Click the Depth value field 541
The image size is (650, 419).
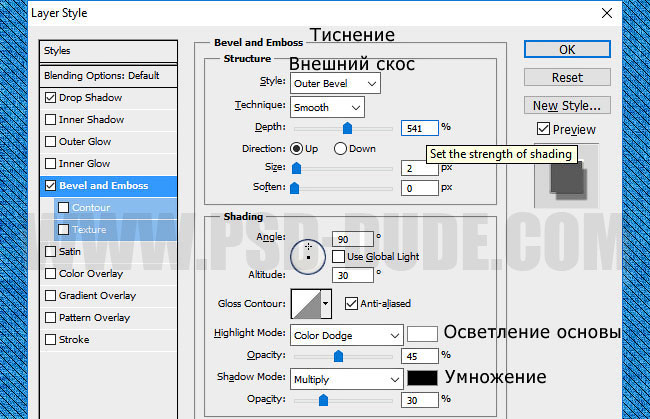(420, 128)
